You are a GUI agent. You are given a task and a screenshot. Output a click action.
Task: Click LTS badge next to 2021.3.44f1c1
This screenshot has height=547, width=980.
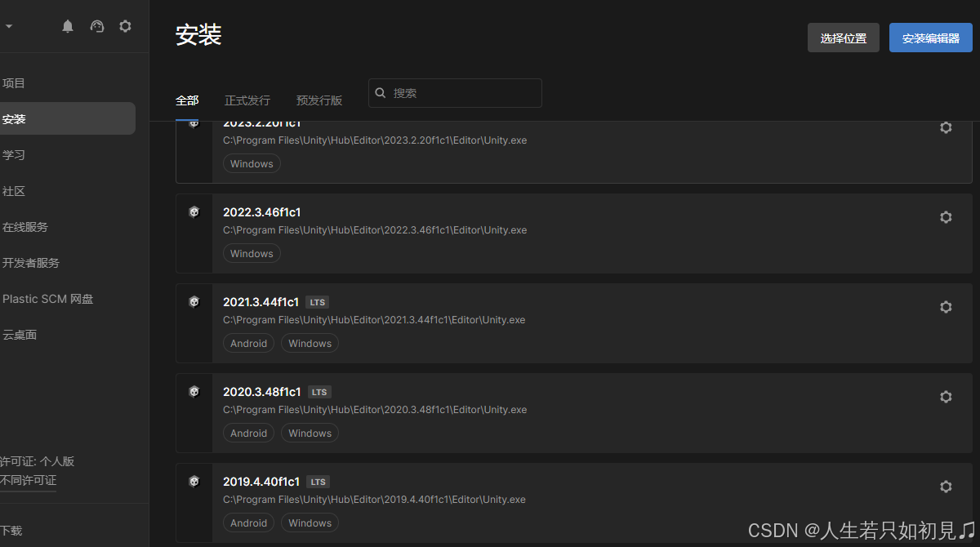click(x=318, y=302)
